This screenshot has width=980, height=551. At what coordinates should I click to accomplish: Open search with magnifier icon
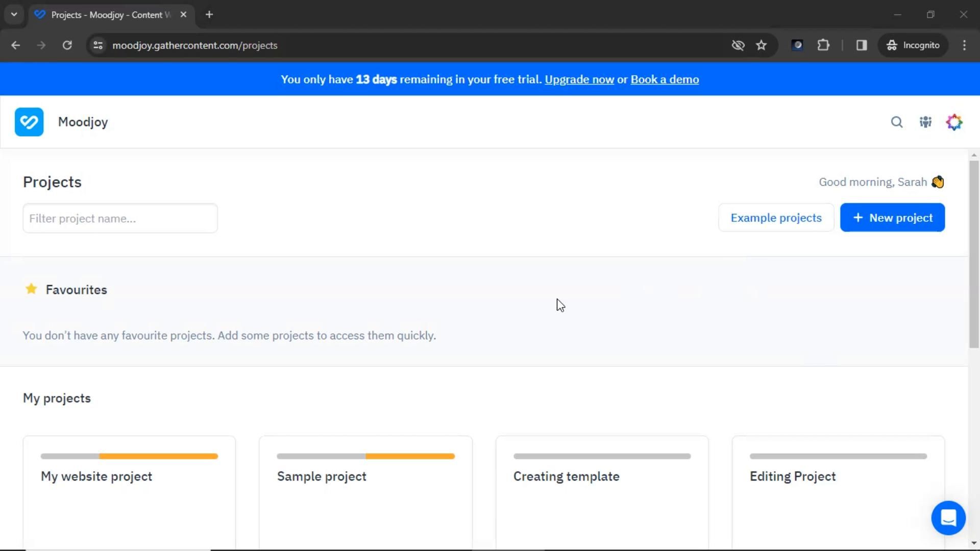click(x=897, y=122)
